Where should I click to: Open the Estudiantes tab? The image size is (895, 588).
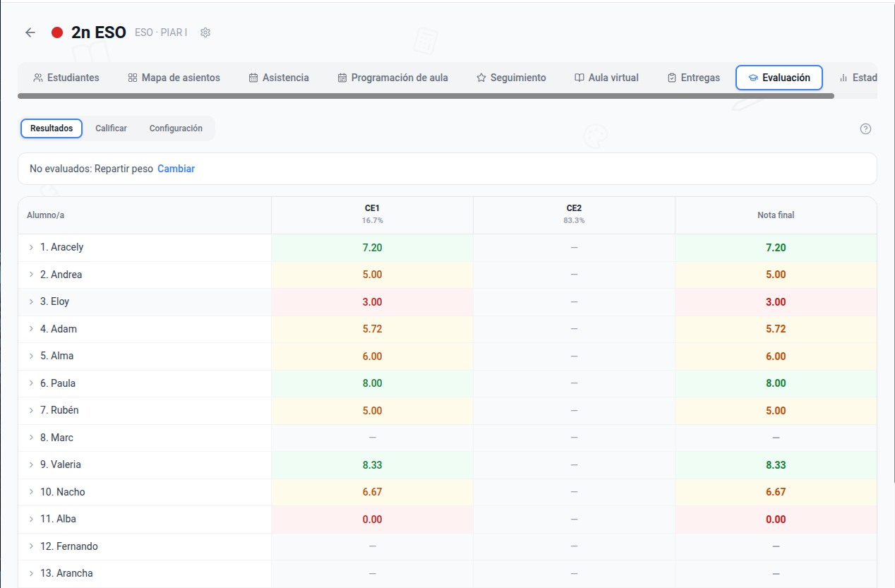click(x=66, y=78)
